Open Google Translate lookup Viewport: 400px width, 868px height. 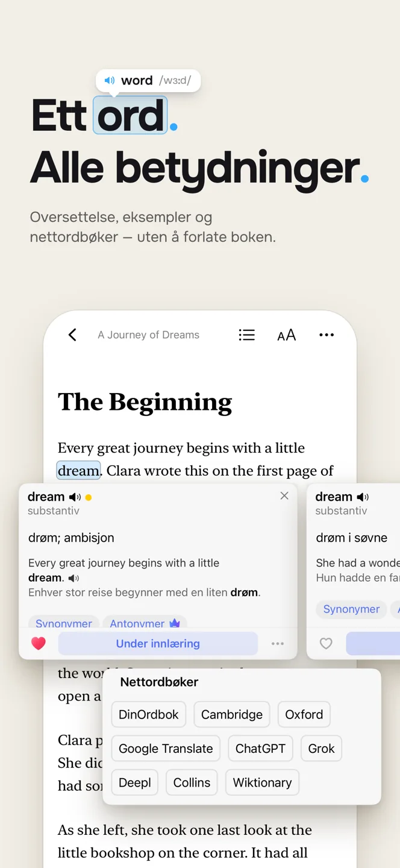click(166, 749)
